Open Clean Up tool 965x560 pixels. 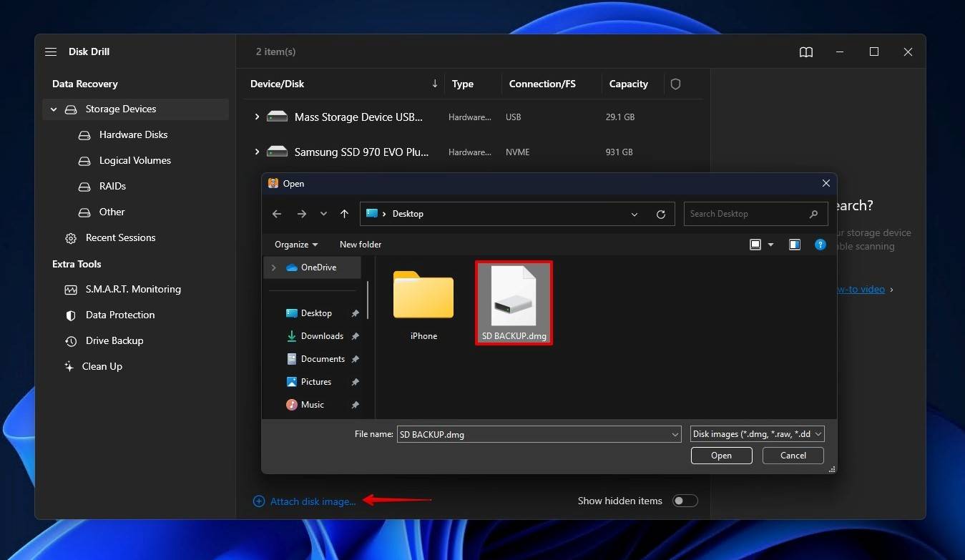pos(102,367)
